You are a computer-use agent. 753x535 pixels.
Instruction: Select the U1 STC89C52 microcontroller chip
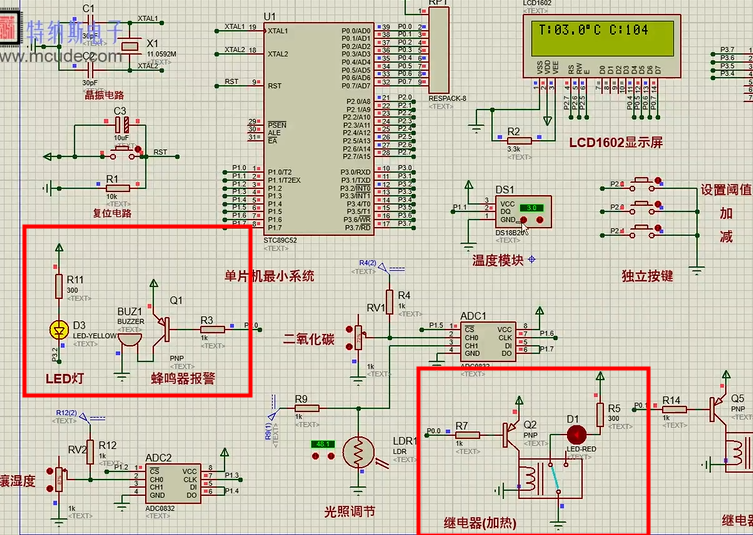318,130
